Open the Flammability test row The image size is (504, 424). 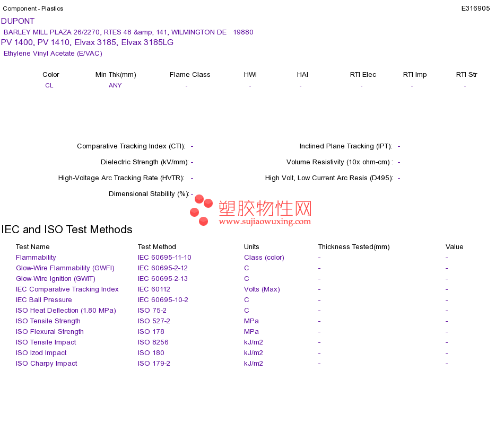pyautogui.click(x=36, y=258)
